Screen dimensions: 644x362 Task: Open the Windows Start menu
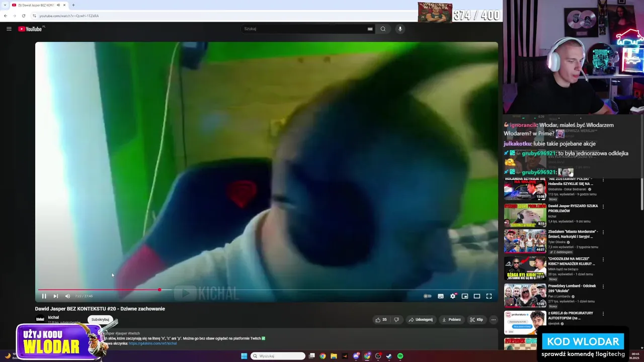point(244,356)
